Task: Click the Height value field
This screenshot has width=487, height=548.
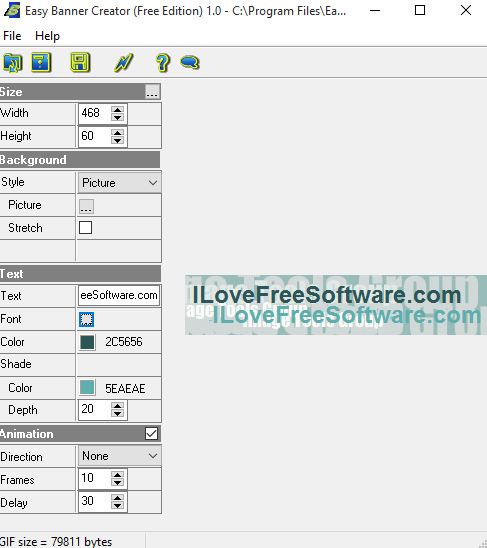Action: point(94,136)
